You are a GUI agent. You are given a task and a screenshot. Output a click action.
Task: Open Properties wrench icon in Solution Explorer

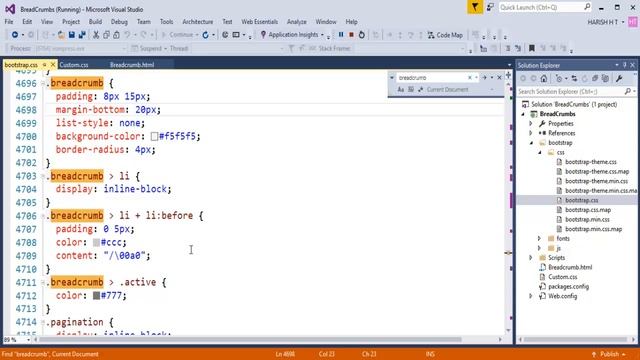619,78
